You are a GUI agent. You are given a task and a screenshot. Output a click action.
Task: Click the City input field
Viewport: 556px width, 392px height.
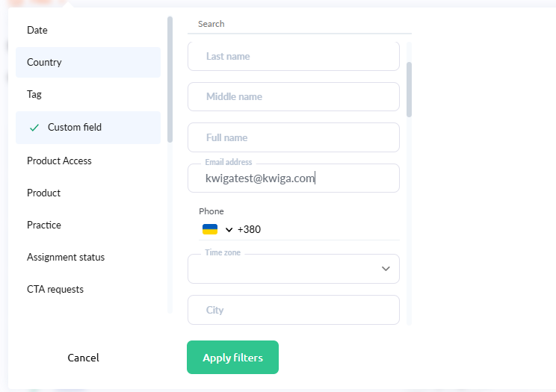pos(293,310)
